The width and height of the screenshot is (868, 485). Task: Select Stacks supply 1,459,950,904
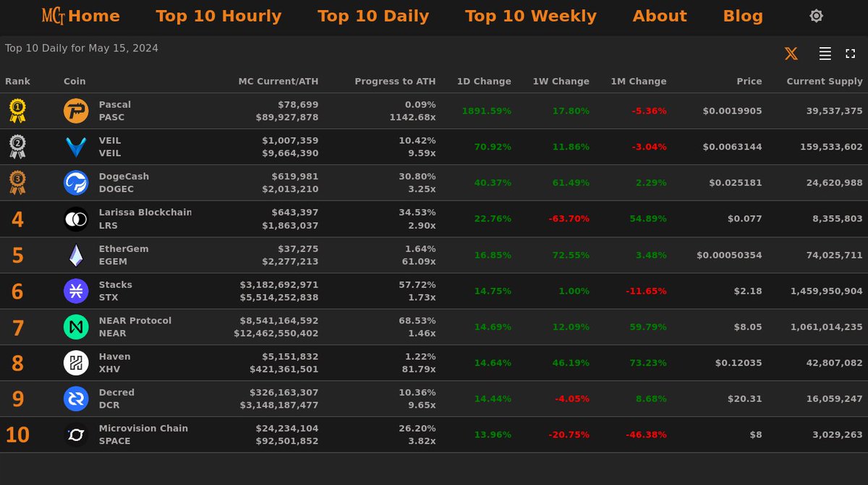(827, 291)
